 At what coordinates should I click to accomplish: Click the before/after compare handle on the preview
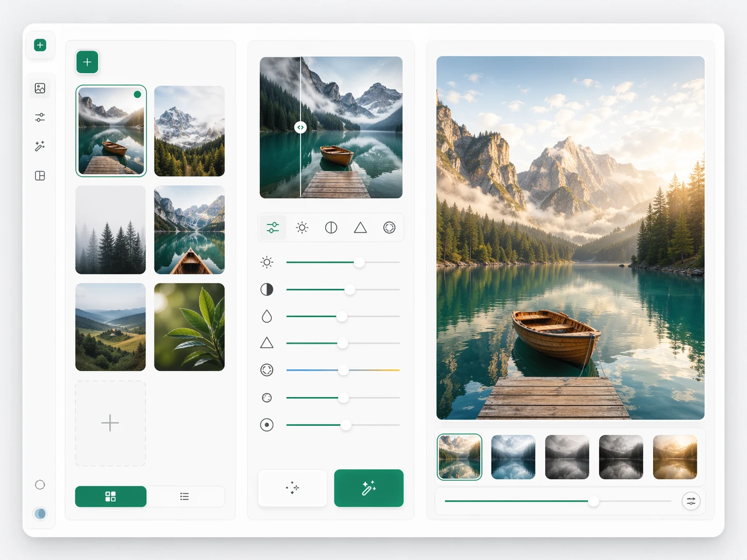click(300, 127)
